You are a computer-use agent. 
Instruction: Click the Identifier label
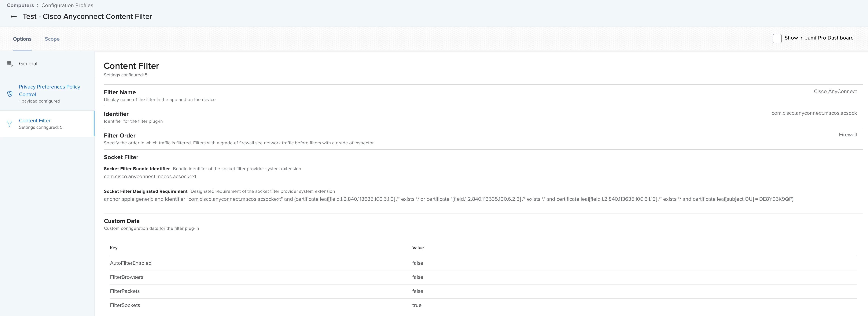(x=116, y=114)
